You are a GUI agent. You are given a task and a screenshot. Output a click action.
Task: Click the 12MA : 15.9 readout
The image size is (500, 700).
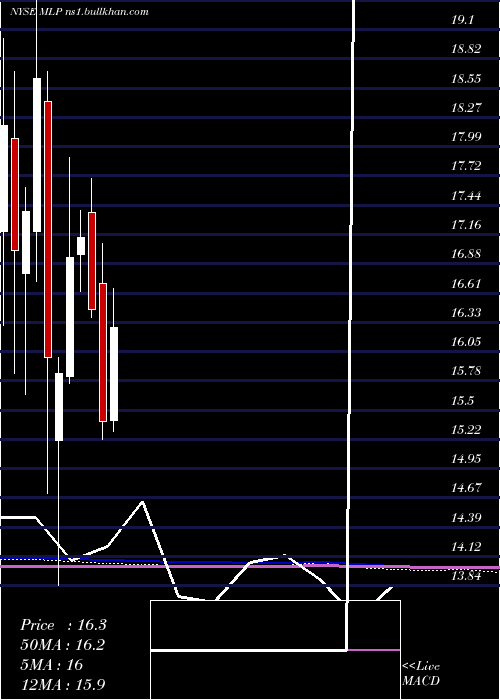(63, 684)
